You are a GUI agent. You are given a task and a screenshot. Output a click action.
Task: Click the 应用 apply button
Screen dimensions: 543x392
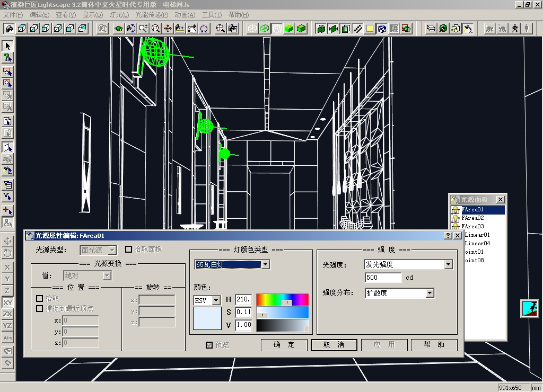[x=384, y=345]
